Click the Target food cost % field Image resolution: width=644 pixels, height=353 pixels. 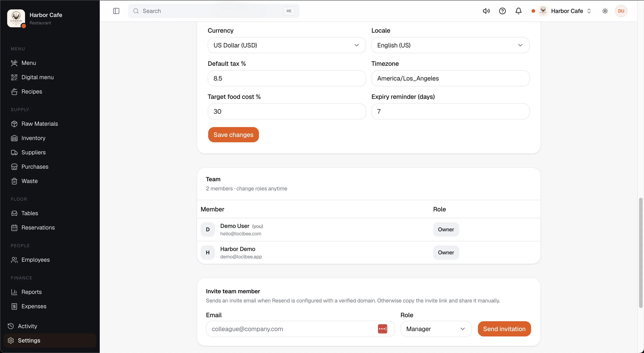[x=286, y=111]
